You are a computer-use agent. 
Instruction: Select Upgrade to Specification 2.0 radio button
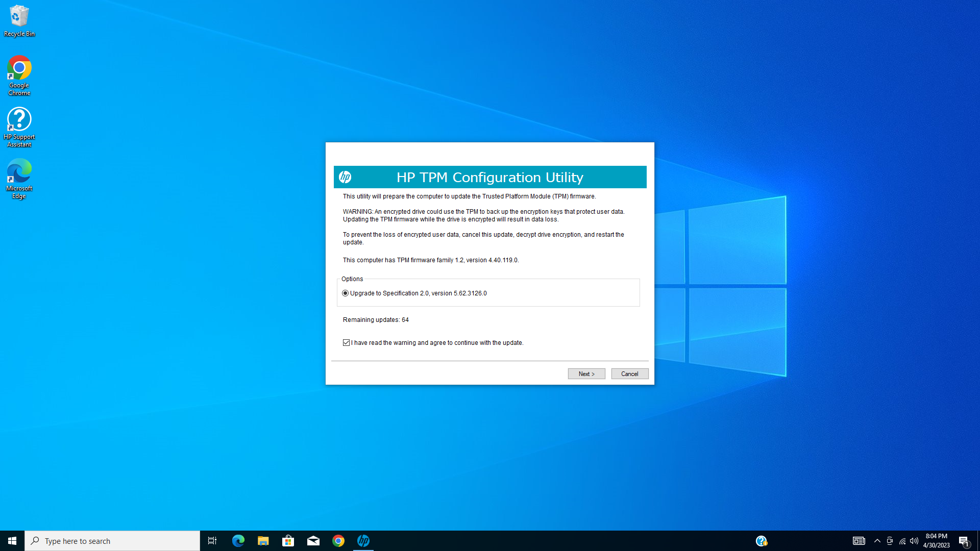(346, 293)
